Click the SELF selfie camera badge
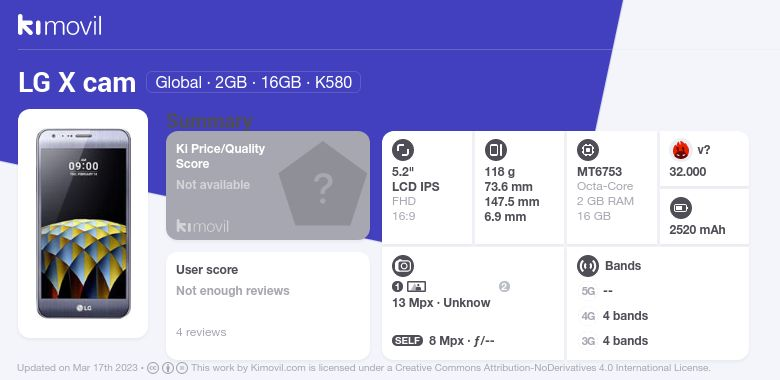This screenshot has width=780, height=380. coord(407,341)
